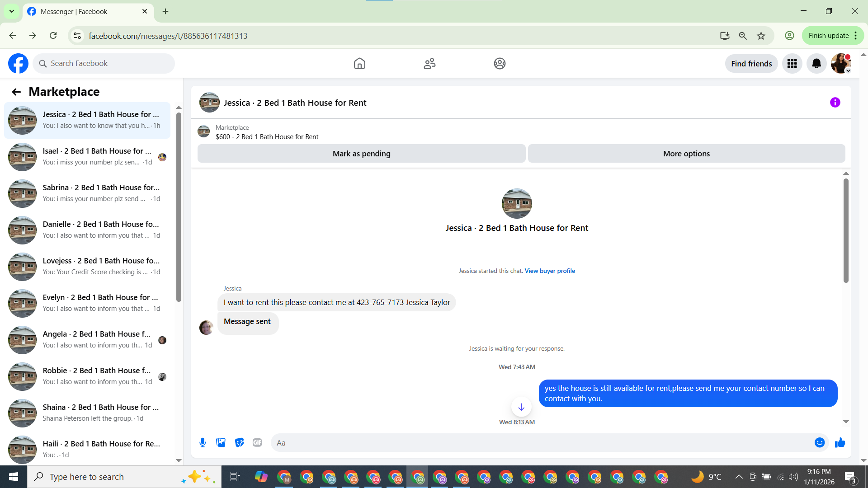The height and width of the screenshot is (488, 868).
Task: Open Angela's conversation
Action: click(87, 340)
